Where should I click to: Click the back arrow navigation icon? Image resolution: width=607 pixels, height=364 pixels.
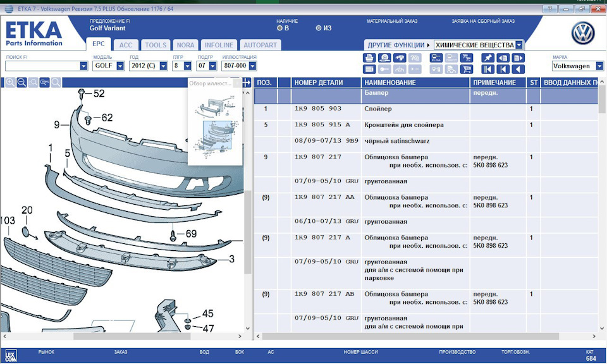(518, 70)
